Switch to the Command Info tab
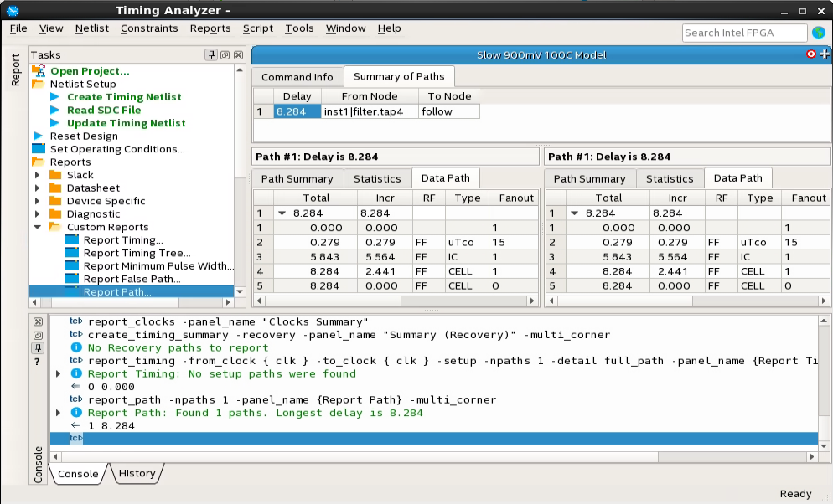833x504 pixels. pyautogui.click(x=297, y=77)
